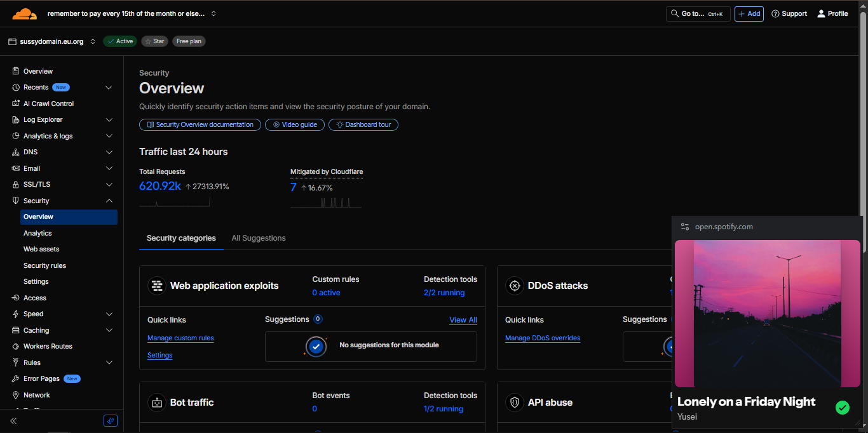Click the Access icon in the sidebar

click(16, 298)
